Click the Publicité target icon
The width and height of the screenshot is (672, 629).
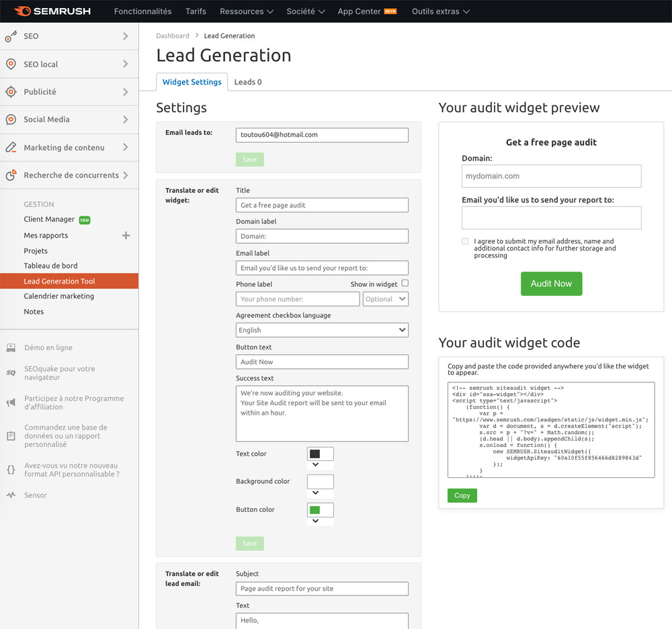11,91
